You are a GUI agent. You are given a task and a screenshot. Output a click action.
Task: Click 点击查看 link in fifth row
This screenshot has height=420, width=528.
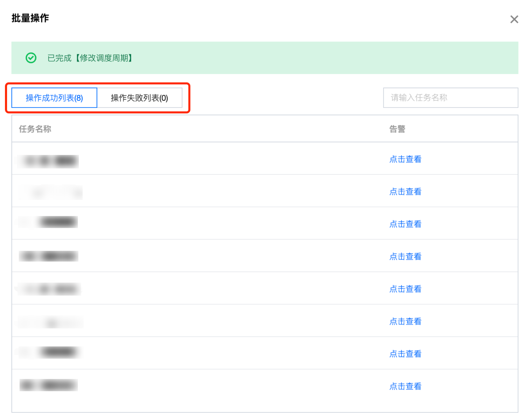405,289
